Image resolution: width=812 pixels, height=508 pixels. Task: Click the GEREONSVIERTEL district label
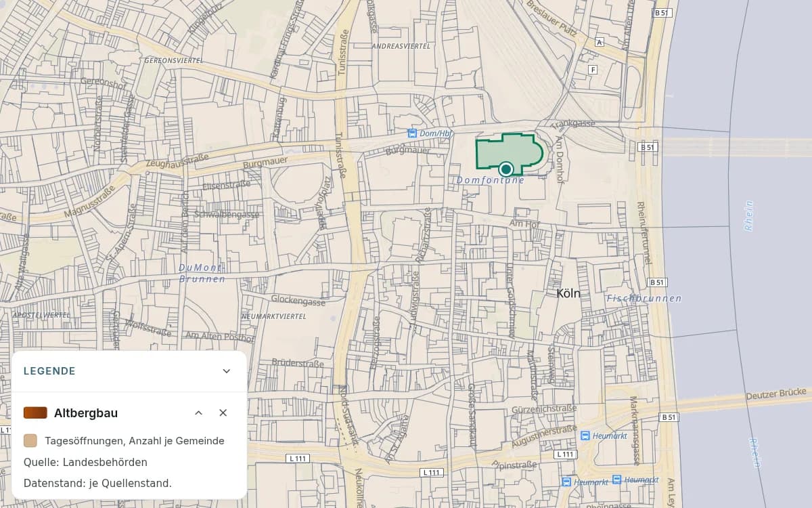tap(175, 60)
